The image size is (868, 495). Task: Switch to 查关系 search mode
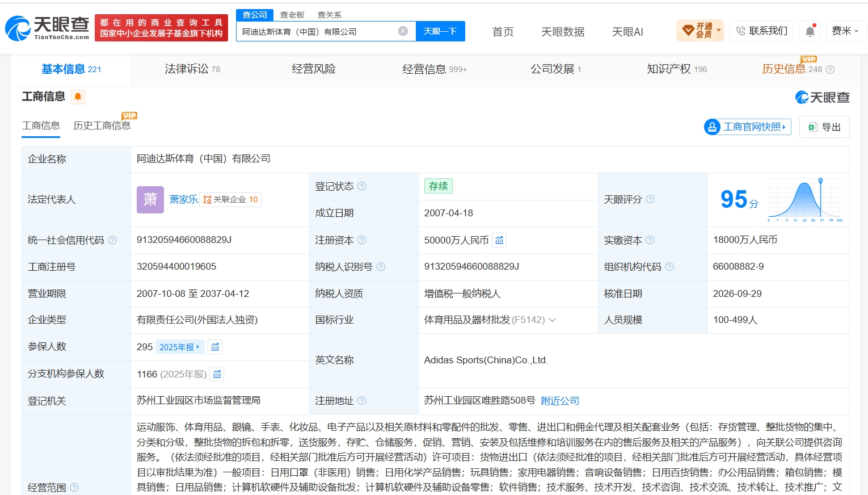[x=330, y=15]
